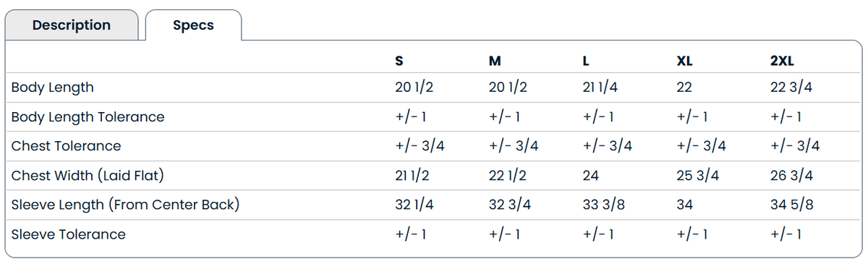
Task: Select the Specs tab
Action: coord(193,25)
